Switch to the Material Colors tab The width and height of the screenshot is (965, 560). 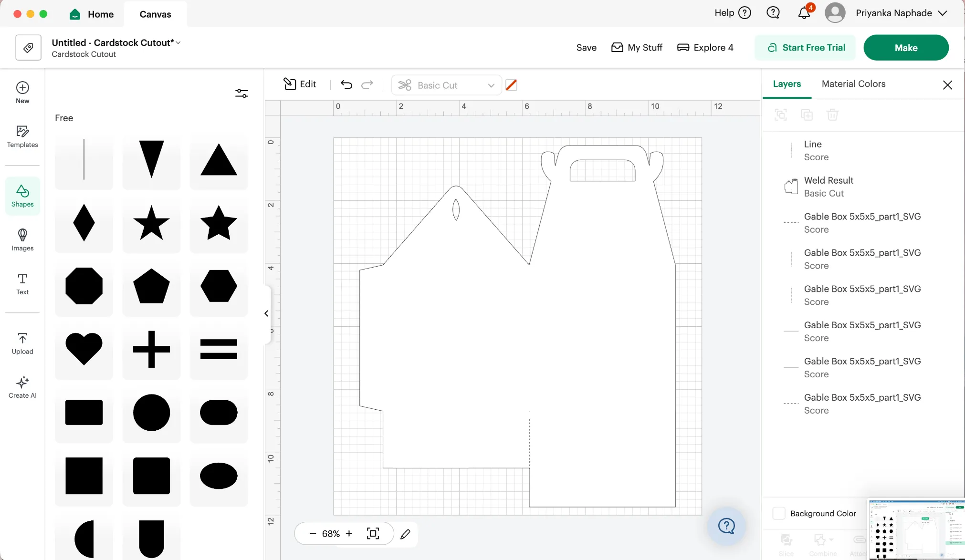853,84
